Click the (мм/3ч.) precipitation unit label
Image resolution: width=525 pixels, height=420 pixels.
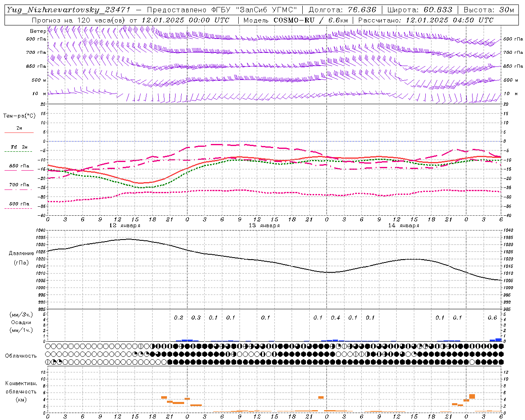click(21, 315)
